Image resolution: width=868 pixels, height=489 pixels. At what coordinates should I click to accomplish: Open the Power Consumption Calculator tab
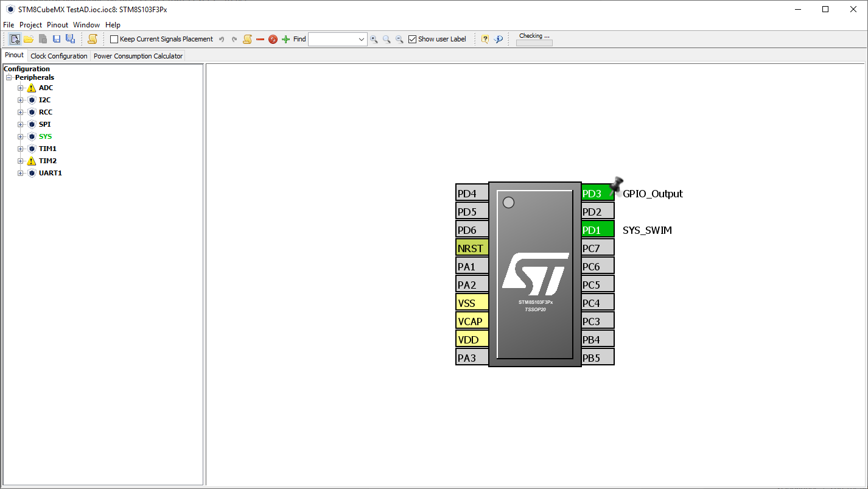coord(138,56)
